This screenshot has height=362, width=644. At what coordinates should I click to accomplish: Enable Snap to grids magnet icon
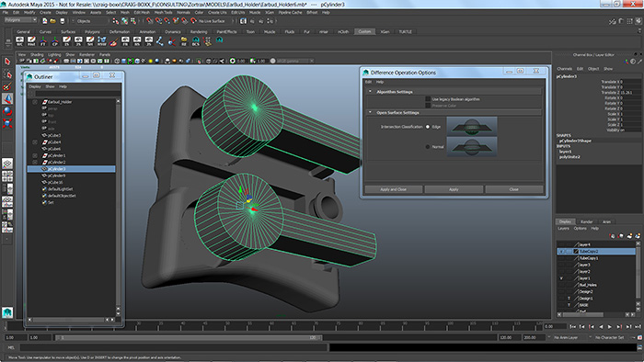[x=149, y=21]
